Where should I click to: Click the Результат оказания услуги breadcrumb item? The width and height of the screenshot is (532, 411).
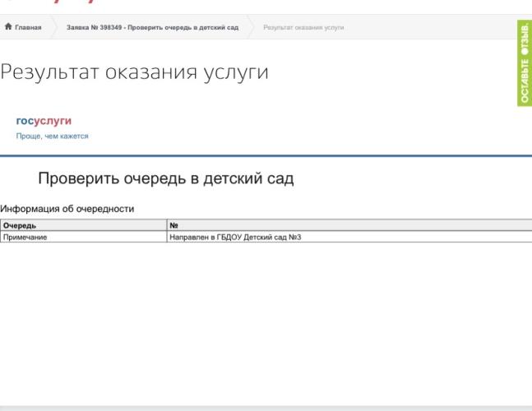[303, 27]
